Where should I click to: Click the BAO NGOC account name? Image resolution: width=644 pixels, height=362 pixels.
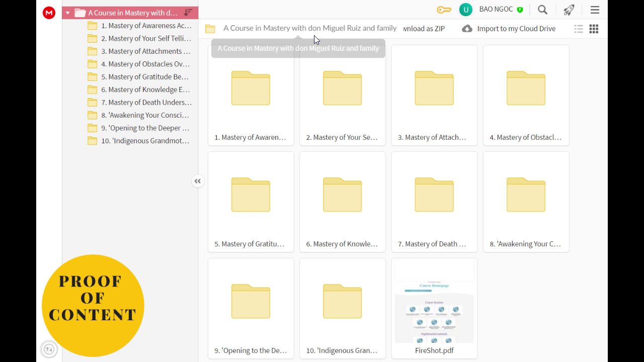pos(496,10)
